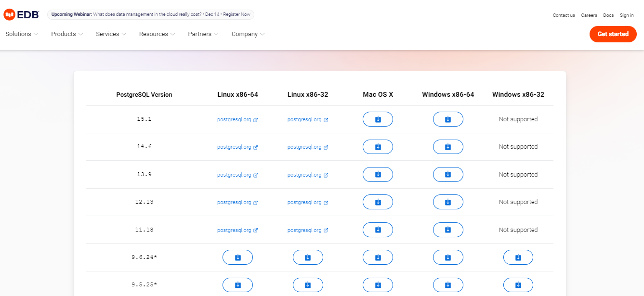This screenshot has width=644, height=296.
Task: Click the Windows x86-32 column header
Action: pyautogui.click(x=518, y=94)
